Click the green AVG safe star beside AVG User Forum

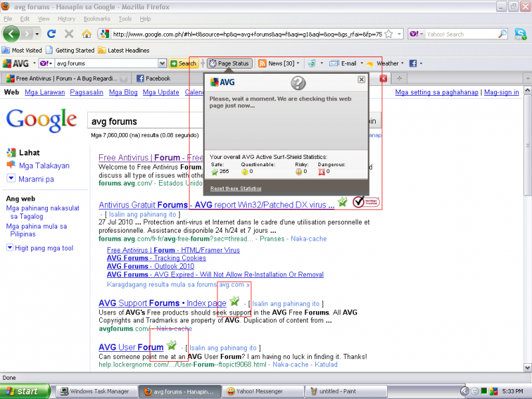172,345
